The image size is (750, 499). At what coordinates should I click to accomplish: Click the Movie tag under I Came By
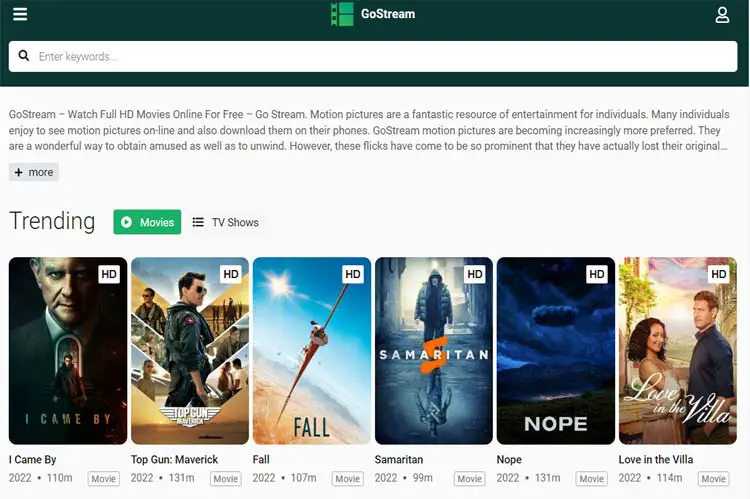[x=103, y=478]
